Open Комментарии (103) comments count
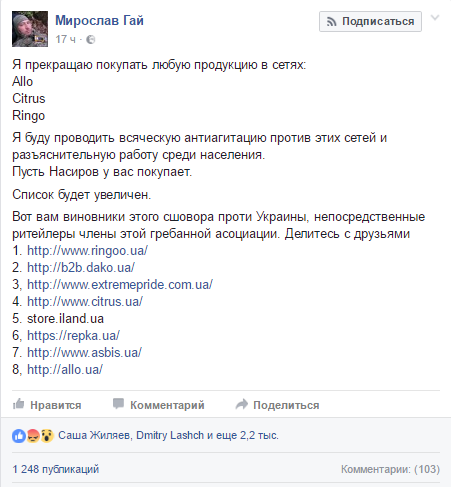The height and width of the screenshot is (487, 451). (390, 469)
